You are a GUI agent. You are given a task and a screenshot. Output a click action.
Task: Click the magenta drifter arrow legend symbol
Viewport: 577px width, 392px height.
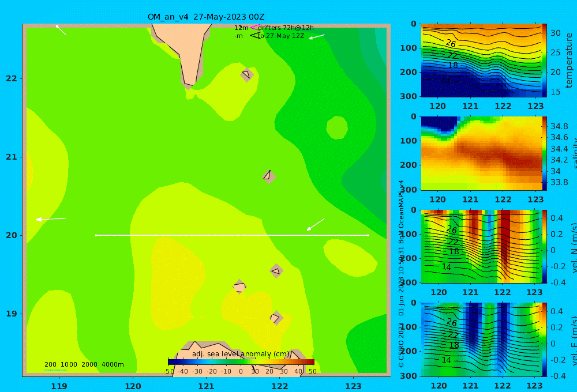click(x=256, y=28)
